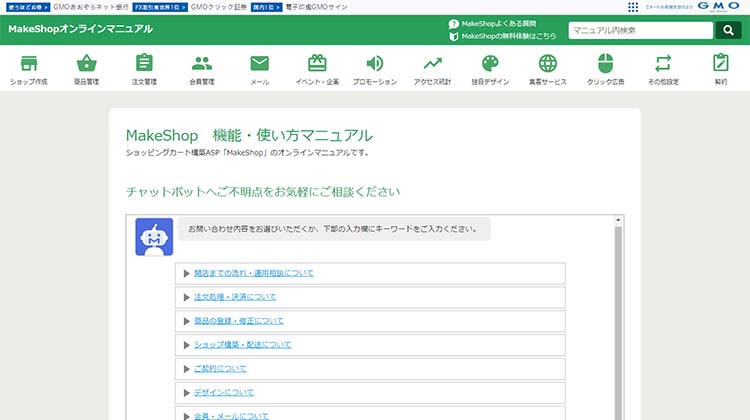The width and height of the screenshot is (750, 420).
Task: Go to MakeShopオンラインマニュアル home title
Action: click(x=80, y=29)
